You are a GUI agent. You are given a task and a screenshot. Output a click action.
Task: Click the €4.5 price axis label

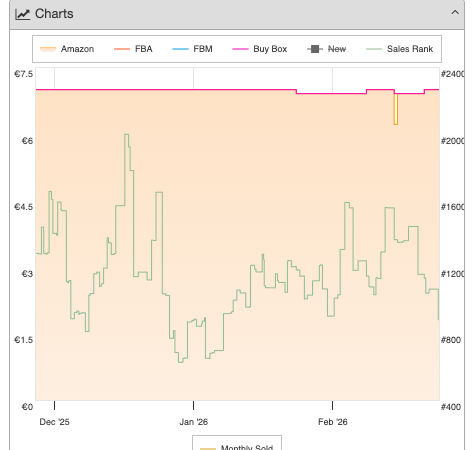tap(23, 207)
